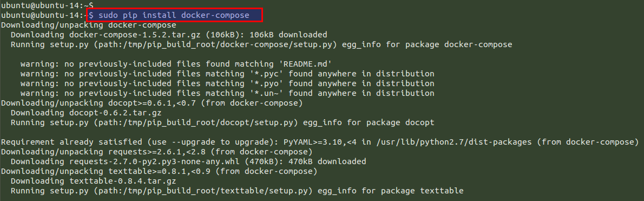Click the PyYAML requirement already satisfied line
The height and width of the screenshot is (201, 644).
(x=319, y=142)
